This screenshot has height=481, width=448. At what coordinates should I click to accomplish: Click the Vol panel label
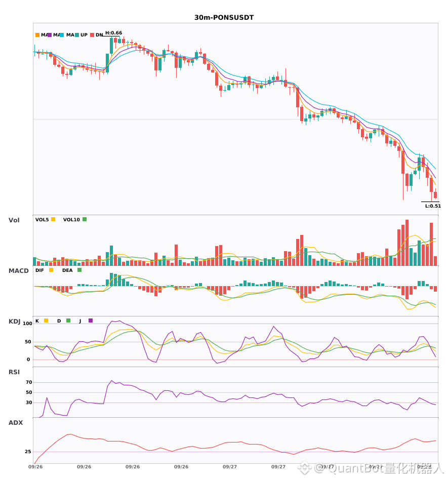pyautogui.click(x=14, y=220)
